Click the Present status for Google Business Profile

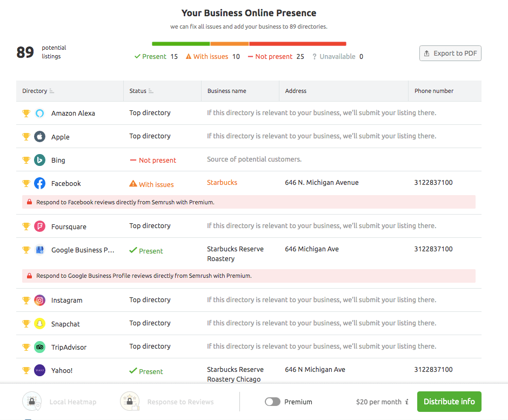(x=146, y=251)
